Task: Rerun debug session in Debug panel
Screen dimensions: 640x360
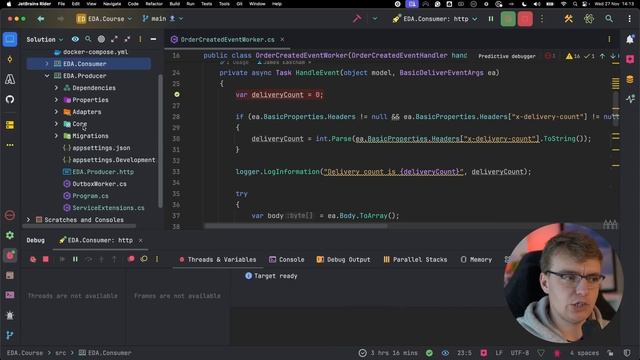Action: [x=33, y=259]
